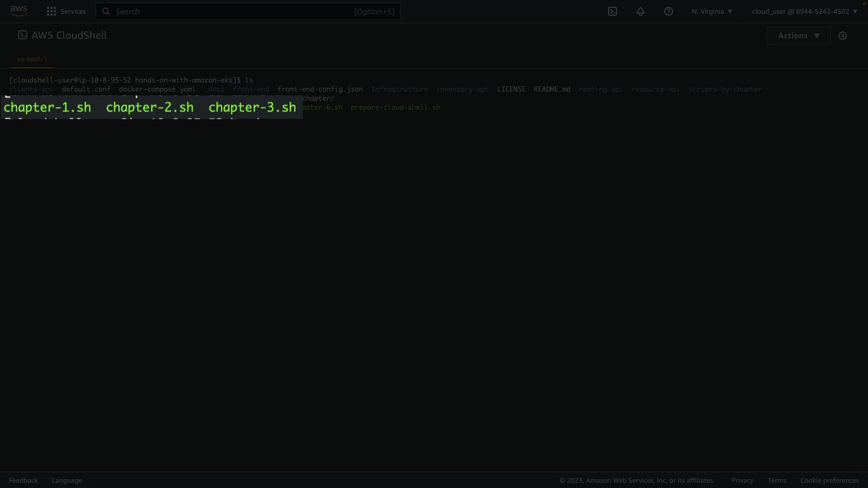
Task: Click the search magnifier icon
Action: (106, 11)
